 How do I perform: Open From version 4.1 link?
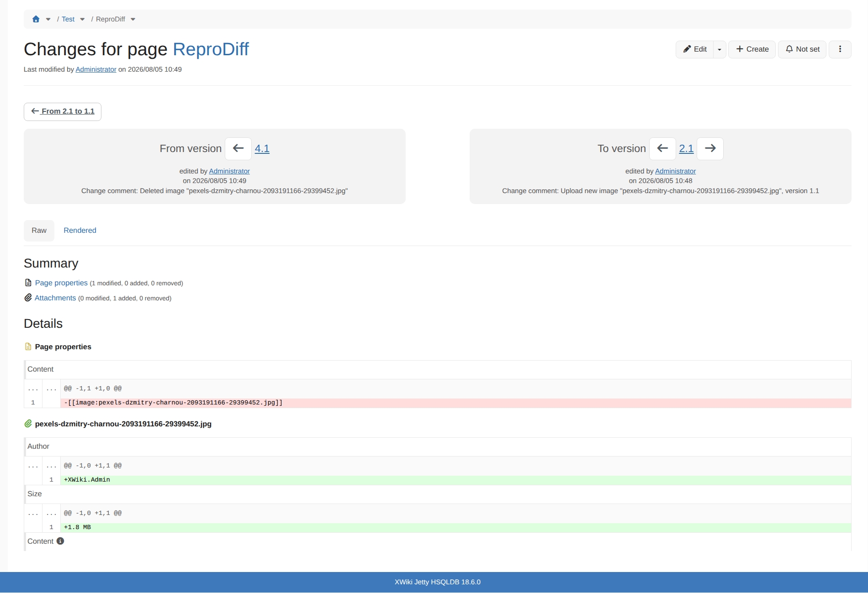(262, 148)
